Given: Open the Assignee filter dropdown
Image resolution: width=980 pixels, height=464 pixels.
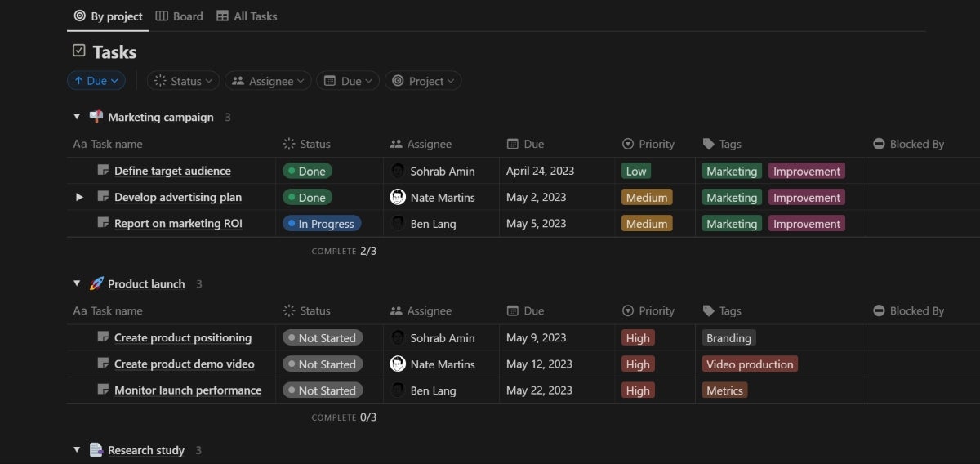Looking at the screenshot, I should (268, 81).
